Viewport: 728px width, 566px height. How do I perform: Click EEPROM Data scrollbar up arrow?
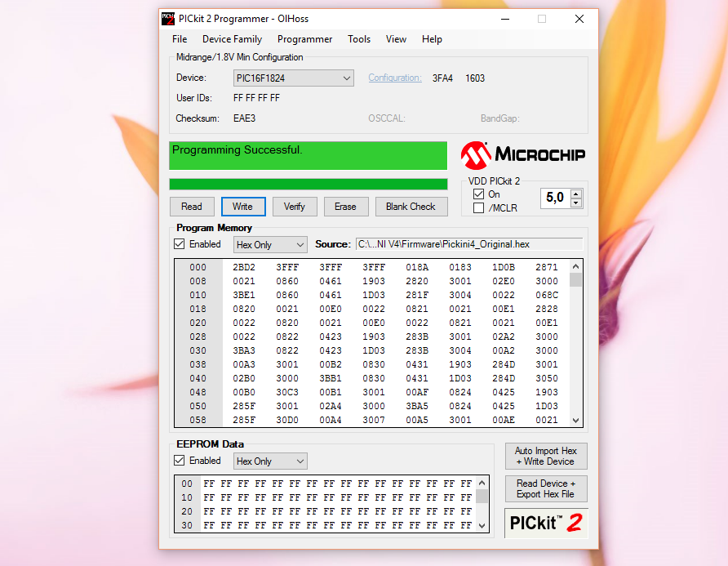point(482,483)
